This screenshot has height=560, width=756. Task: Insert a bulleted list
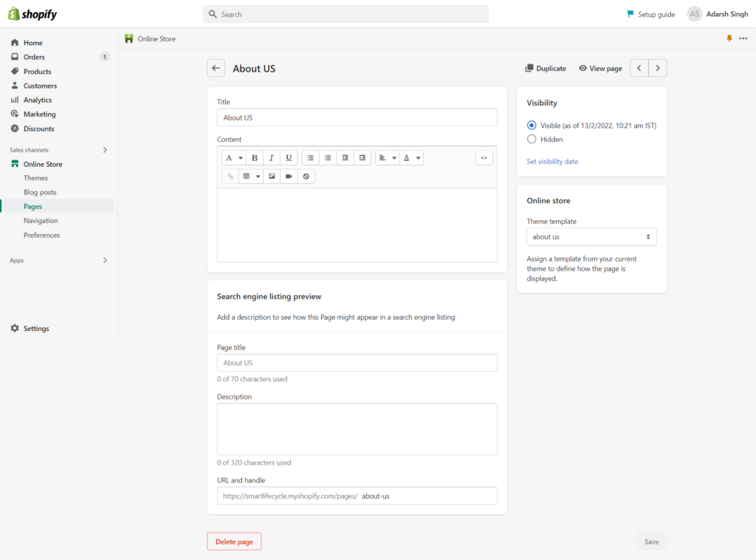point(311,157)
